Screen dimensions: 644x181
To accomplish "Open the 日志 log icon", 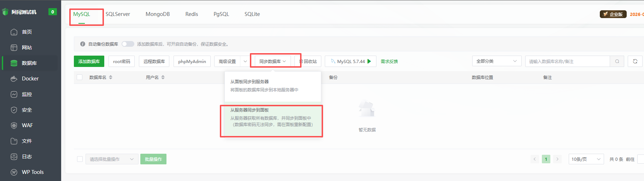I will coord(14,157).
